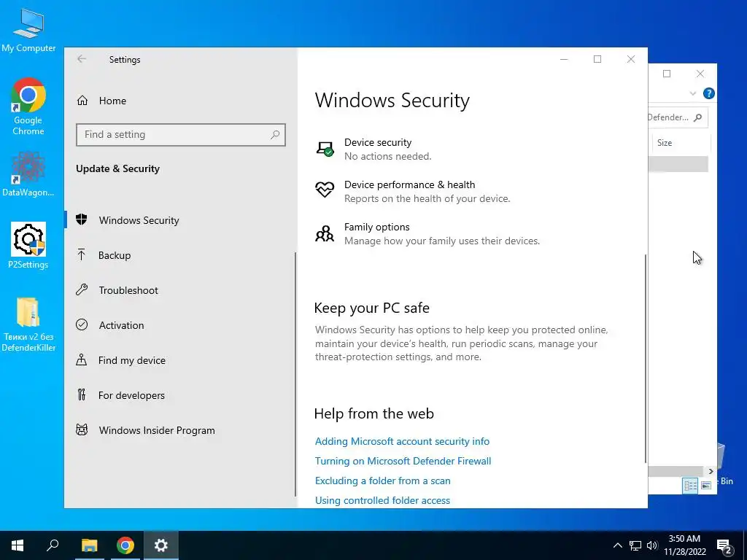This screenshot has width=747, height=560.
Task: Click the Update & Security heading
Action: click(x=117, y=168)
